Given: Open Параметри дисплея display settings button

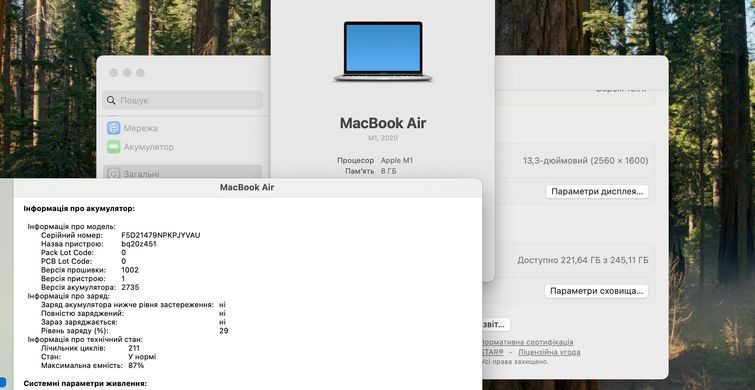Looking at the screenshot, I should click(597, 191).
